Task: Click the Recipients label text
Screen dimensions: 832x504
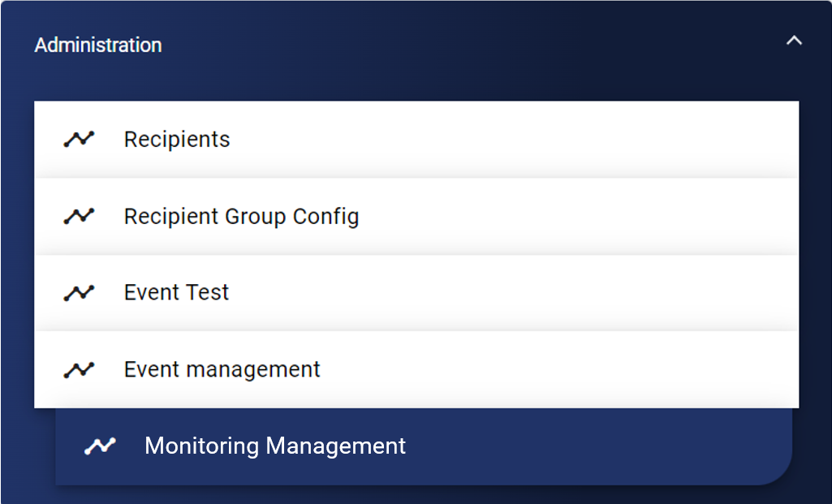Action: coord(177,140)
